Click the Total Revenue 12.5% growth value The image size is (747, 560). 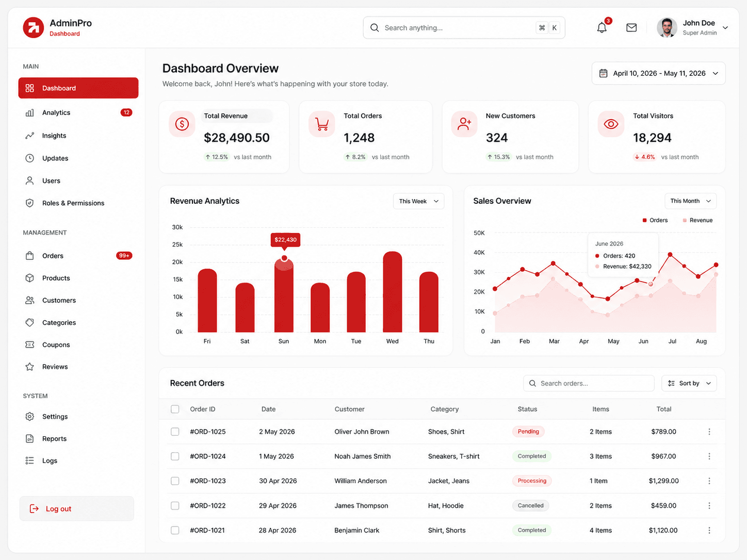pos(217,157)
